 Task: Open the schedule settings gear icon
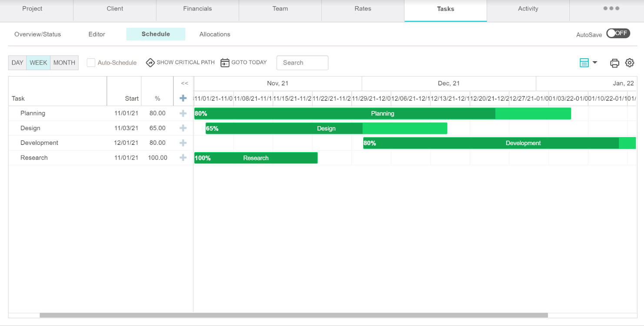[629, 63]
